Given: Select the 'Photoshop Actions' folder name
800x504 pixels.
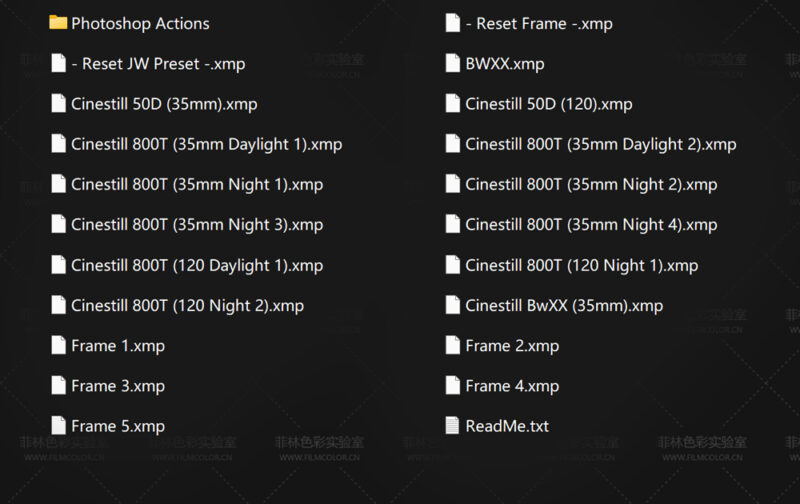Looking at the screenshot, I should [x=140, y=24].
